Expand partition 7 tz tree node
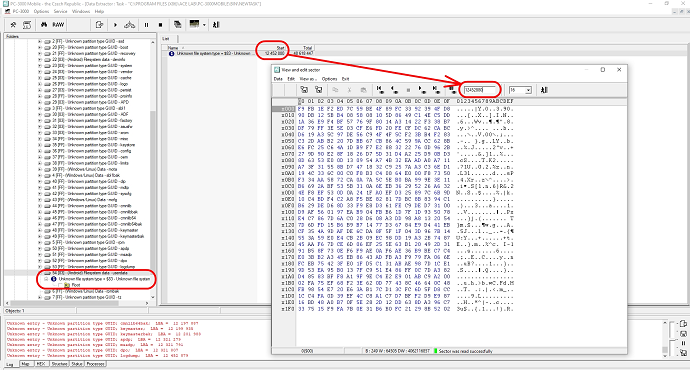 click(x=40, y=297)
